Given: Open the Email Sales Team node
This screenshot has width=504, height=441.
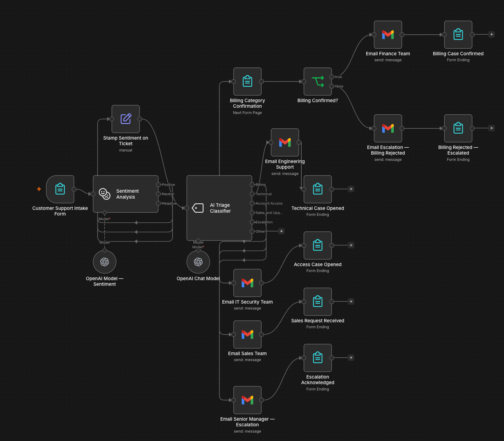Looking at the screenshot, I should point(247,334).
